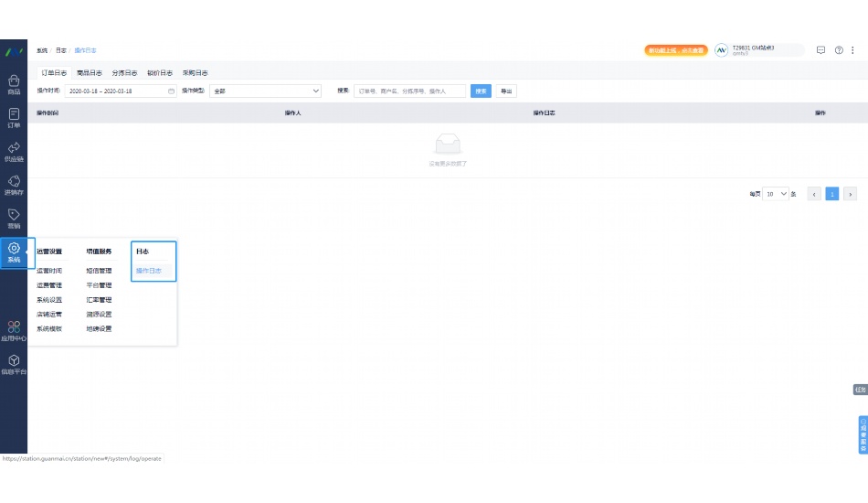The image size is (868, 503).
Task: Switch to the 采购日志 tab
Action: (x=195, y=72)
